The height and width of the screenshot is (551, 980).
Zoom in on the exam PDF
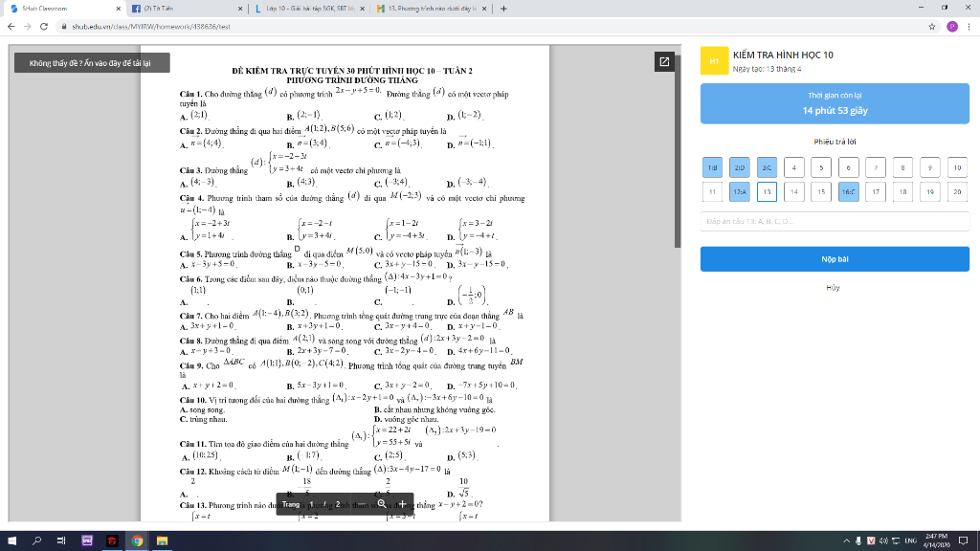click(x=402, y=504)
